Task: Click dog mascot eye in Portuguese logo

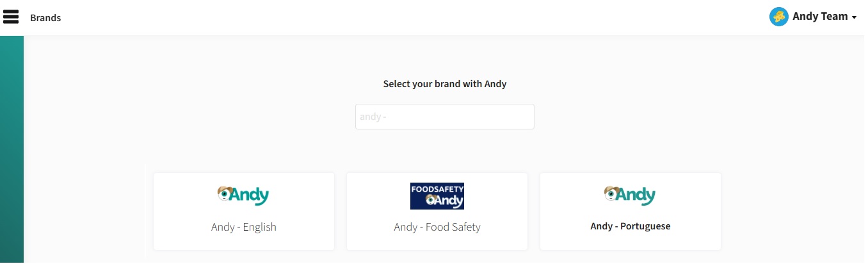Action: point(611,194)
